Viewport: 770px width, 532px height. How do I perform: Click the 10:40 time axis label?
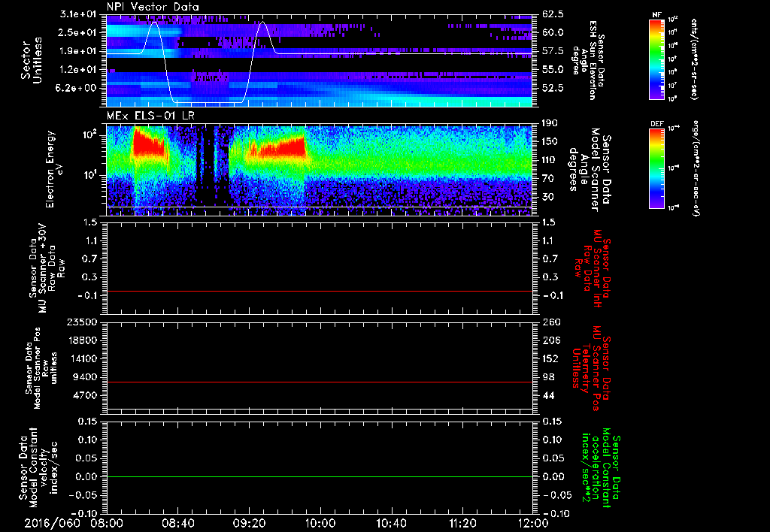(x=390, y=523)
